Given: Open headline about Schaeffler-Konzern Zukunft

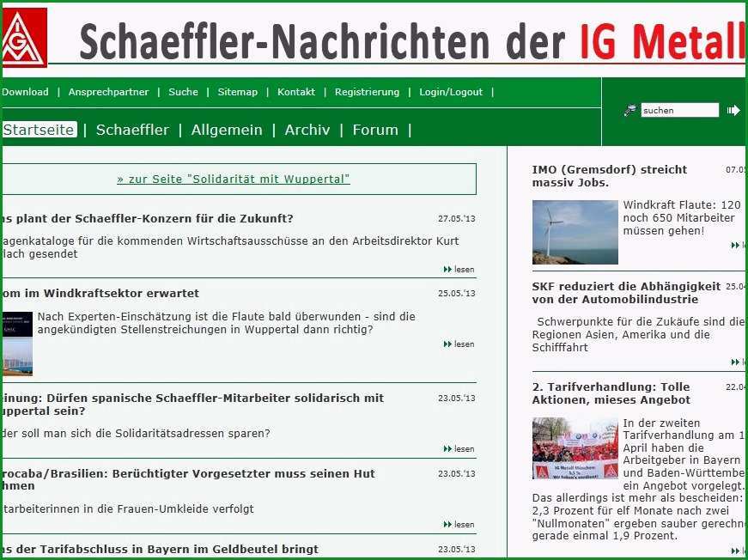Looking at the screenshot, I should pyautogui.click(x=148, y=219).
